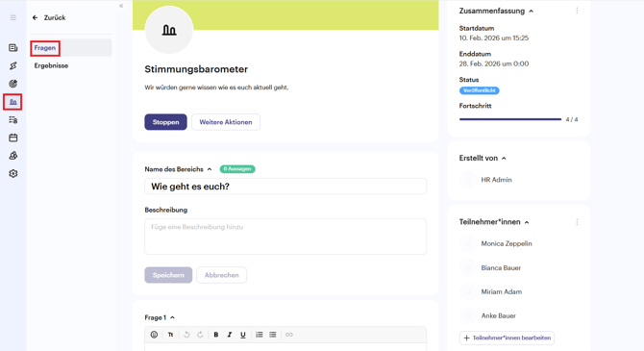The image size is (644, 351).
Task: Click the 6 Aussagen green badge
Action: (x=237, y=169)
